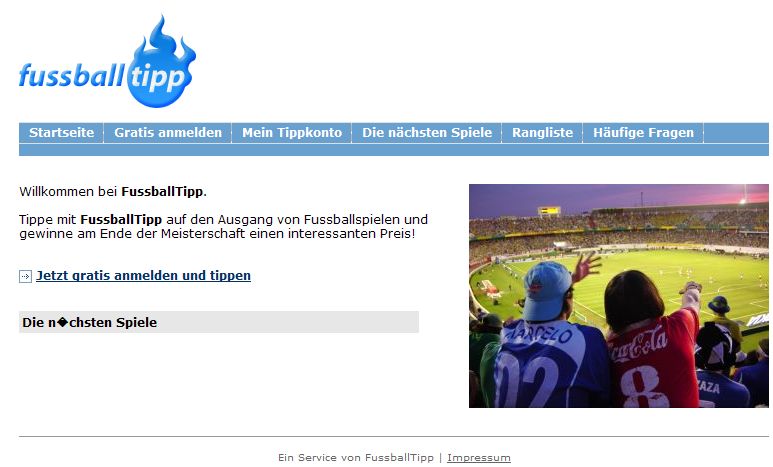
Task: Open the Rangliste page
Action: tap(542, 133)
